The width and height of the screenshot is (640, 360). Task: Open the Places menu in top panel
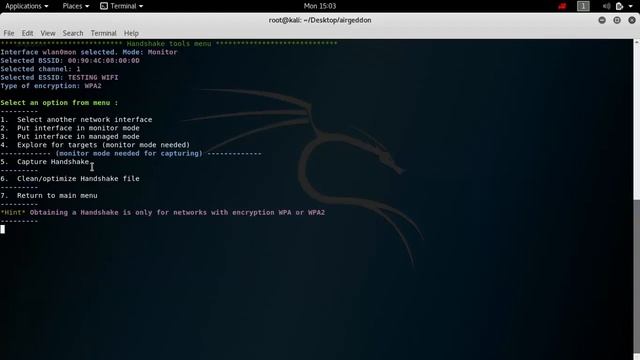point(76,6)
